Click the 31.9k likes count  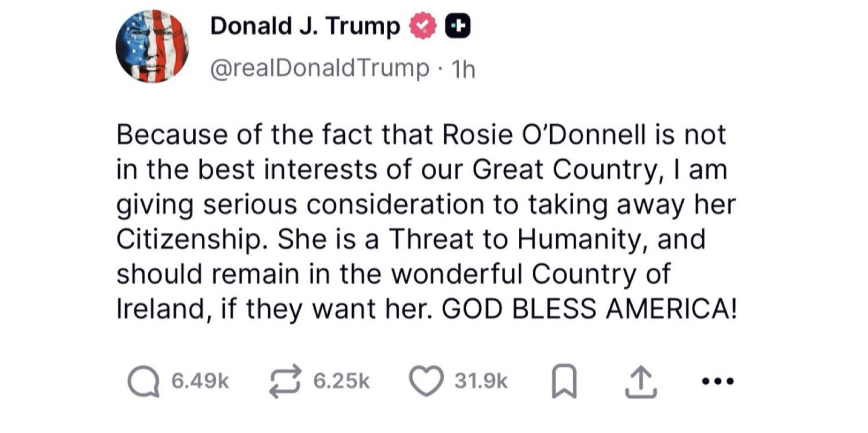click(481, 381)
